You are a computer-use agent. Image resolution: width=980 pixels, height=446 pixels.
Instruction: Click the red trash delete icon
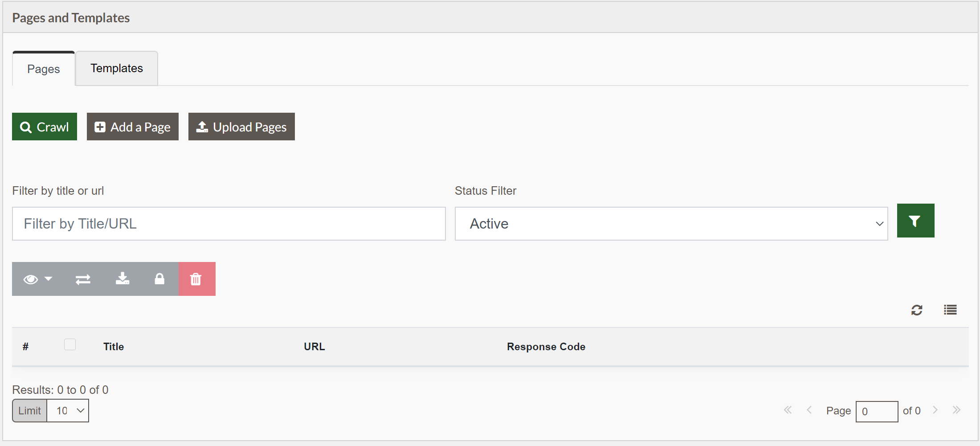click(x=197, y=279)
